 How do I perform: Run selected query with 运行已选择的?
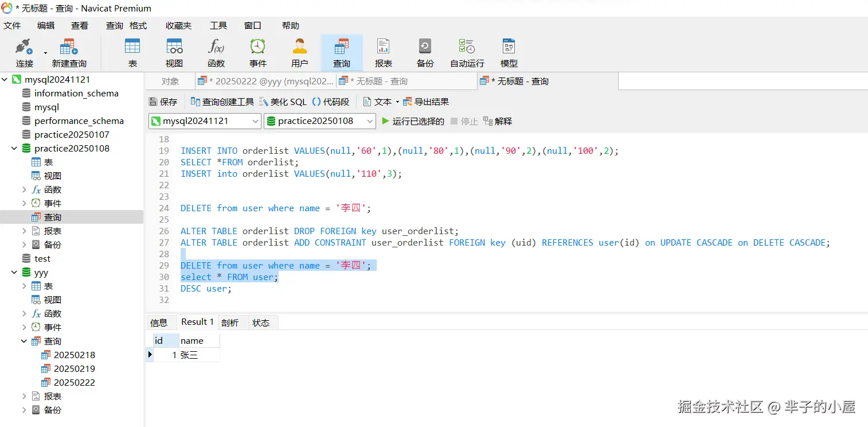(x=413, y=121)
